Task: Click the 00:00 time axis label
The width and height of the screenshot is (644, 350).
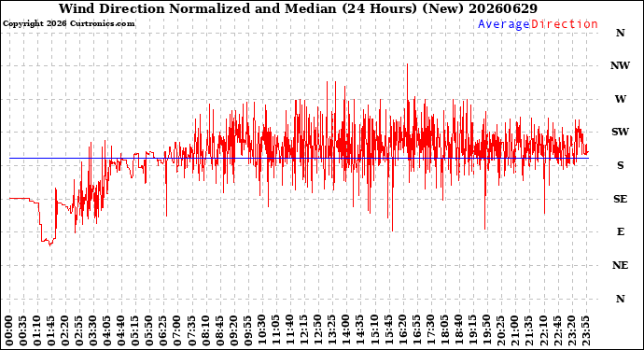Action: [x=9, y=330]
